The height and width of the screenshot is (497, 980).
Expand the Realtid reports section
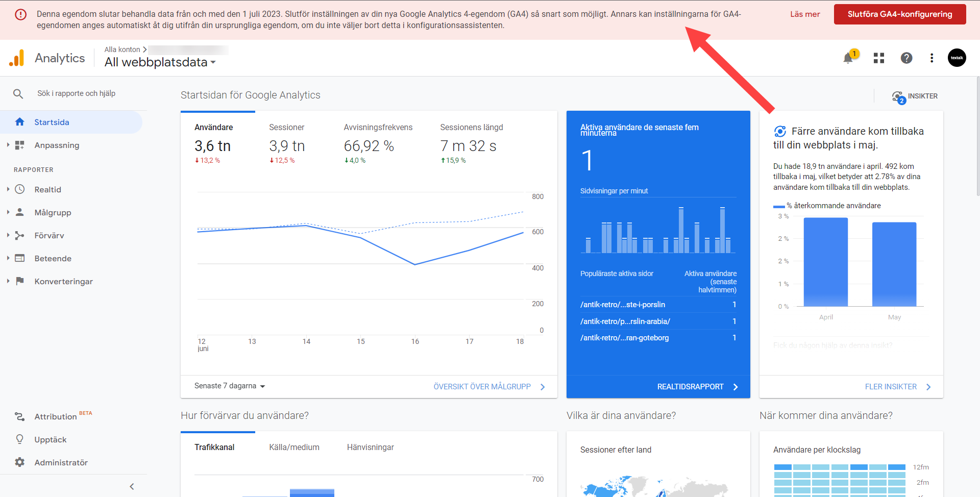(8, 189)
